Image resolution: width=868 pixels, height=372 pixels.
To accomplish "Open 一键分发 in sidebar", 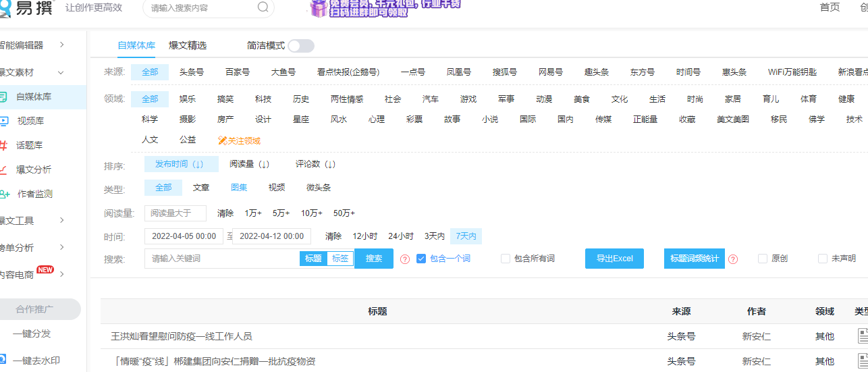I will coord(32,334).
